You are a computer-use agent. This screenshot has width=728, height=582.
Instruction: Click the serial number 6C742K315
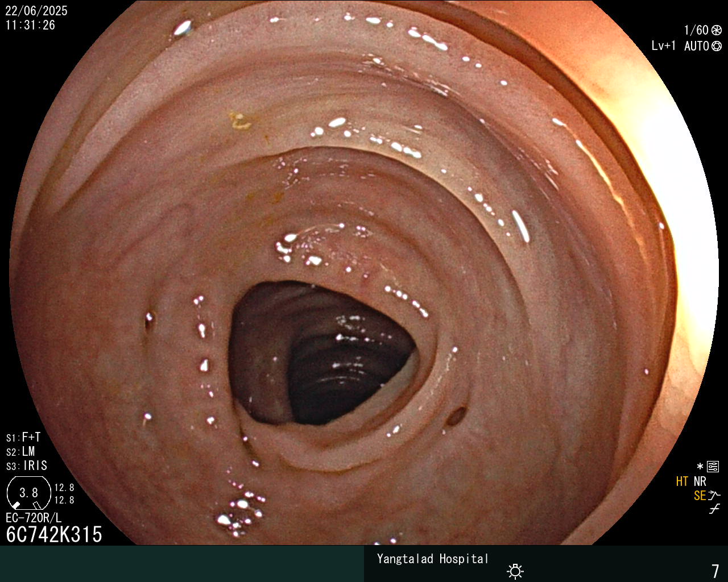[54, 534]
